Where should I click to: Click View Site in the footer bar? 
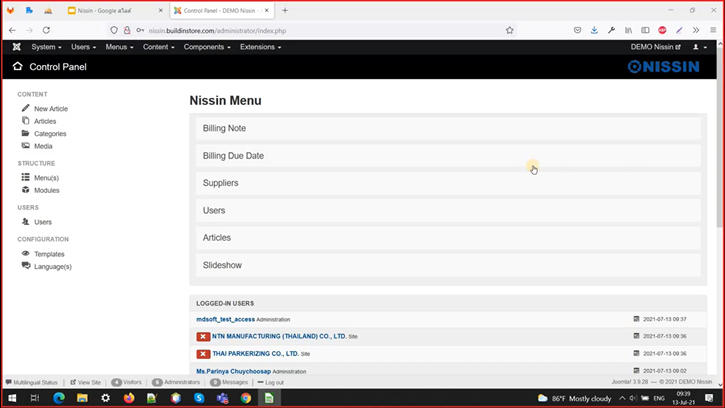coord(86,383)
